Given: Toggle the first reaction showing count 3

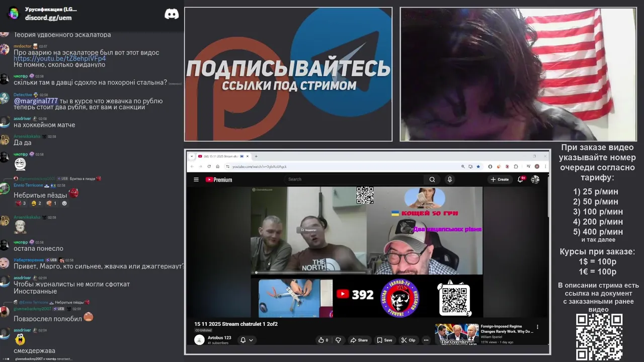Looking at the screenshot, I should click(21, 203).
